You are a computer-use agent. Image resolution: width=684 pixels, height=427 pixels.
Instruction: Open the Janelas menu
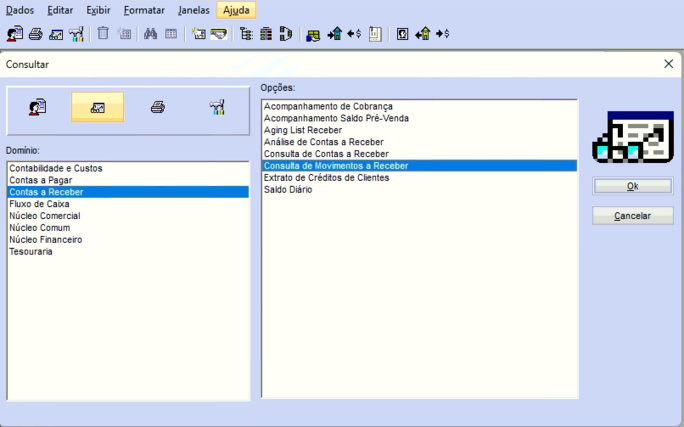pos(194,10)
